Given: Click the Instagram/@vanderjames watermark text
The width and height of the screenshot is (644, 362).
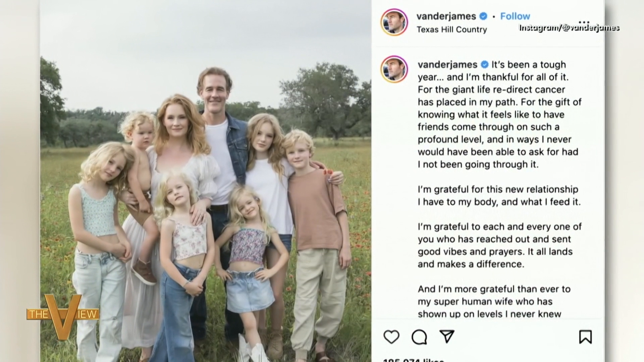Looking at the screenshot, I should tap(569, 28).
